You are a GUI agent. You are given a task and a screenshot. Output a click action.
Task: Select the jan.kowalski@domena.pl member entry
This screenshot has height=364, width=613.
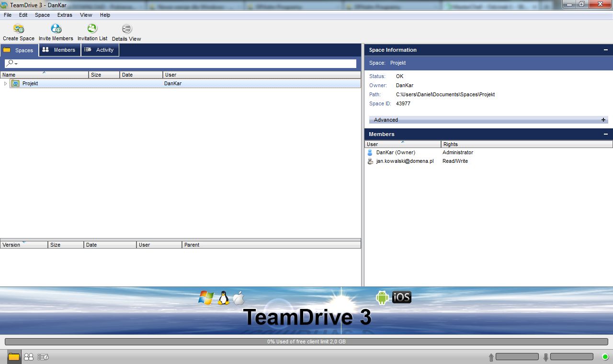point(405,161)
